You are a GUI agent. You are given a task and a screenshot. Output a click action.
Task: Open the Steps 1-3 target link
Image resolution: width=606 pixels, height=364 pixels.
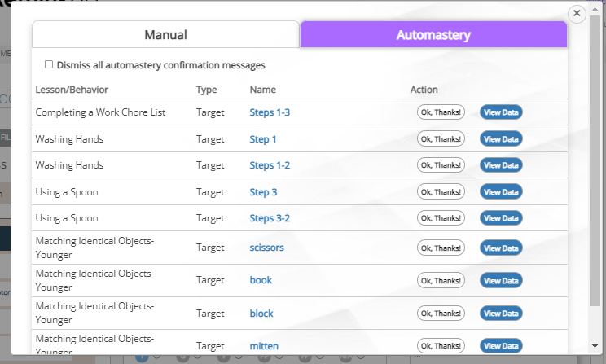click(x=270, y=112)
